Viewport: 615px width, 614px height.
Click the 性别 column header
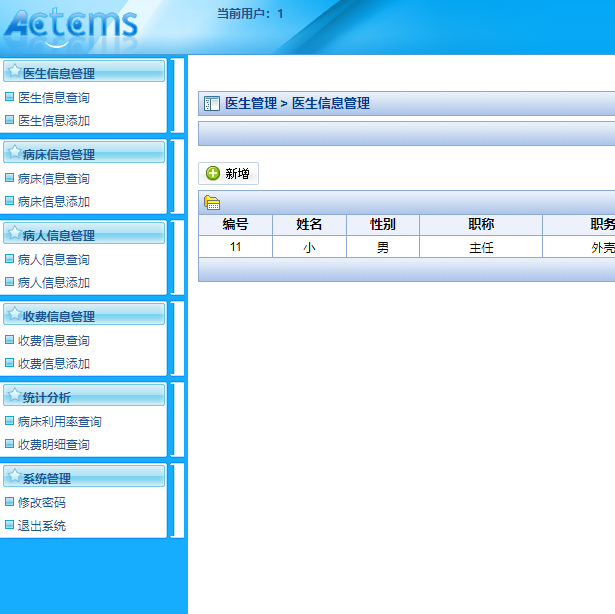tap(383, 224)
